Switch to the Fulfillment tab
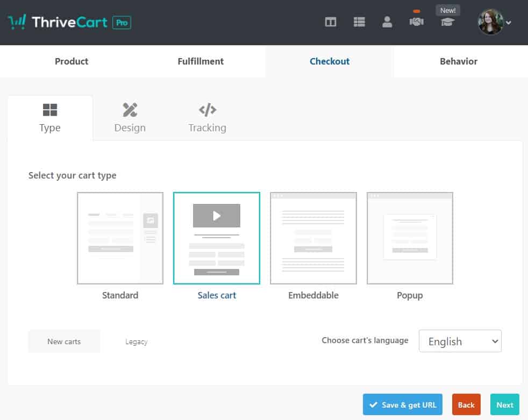The height and width of the screenshot is (420, 528). tap(201, 61)
